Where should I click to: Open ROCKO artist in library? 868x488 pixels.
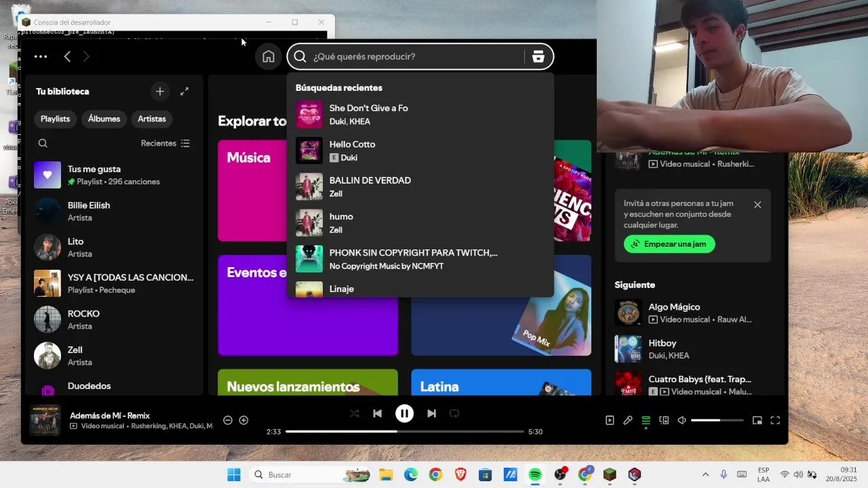115,319
